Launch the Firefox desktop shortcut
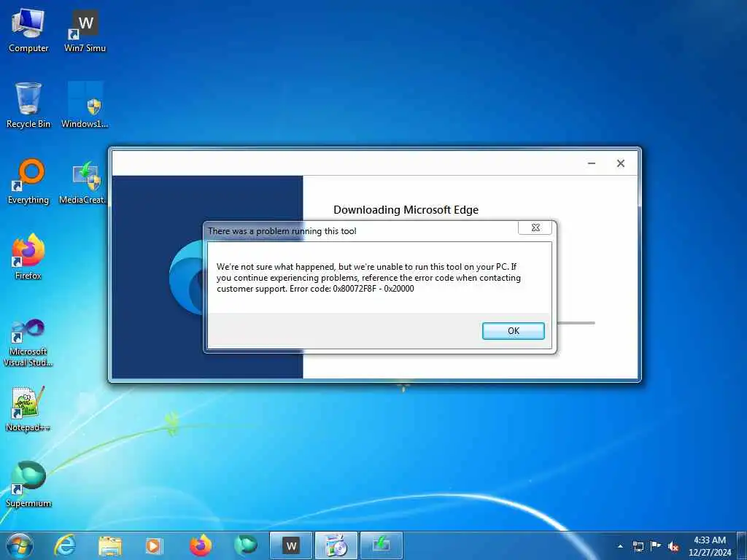This screenshot has width=747, height=560. pos(28,257)
